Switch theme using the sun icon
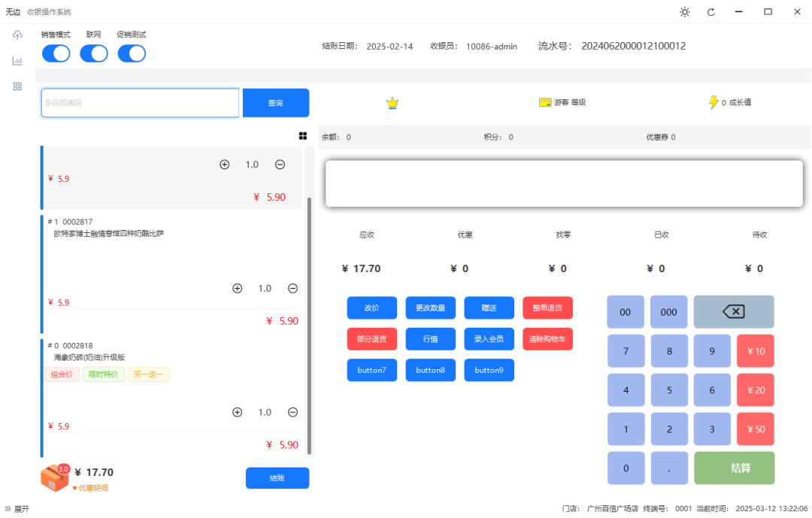The height and width of the screenshot is (518, 812). (x=683, y=12)
